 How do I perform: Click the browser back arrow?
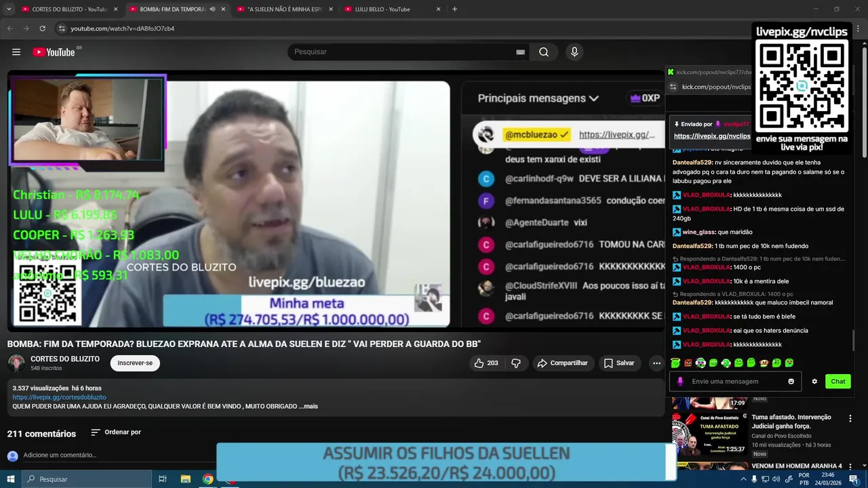[x=9, y=28]
